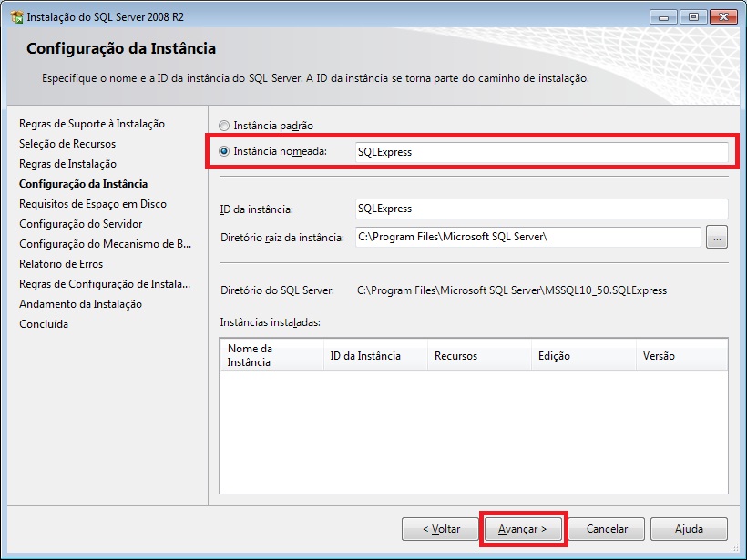The height and width of the screenshot is (560, 747).
Task: Select Concluída step
Action: [44, 324]
